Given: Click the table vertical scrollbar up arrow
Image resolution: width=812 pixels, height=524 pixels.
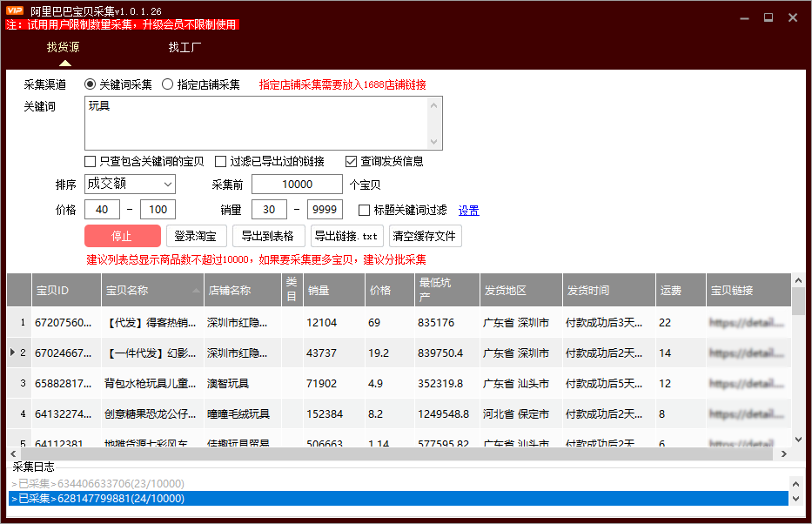Looking at the screenshot, I should [x=798, y=280].
